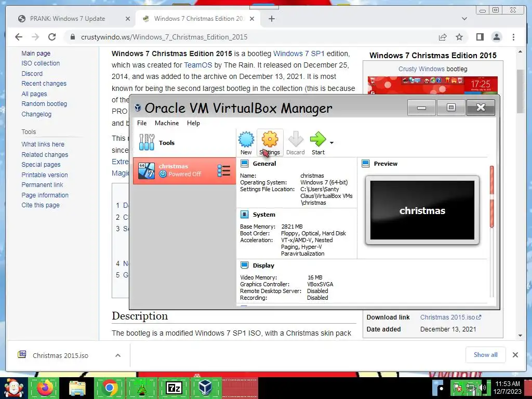
Task: Open What links here tool link
Action: (x=43, y=144)
